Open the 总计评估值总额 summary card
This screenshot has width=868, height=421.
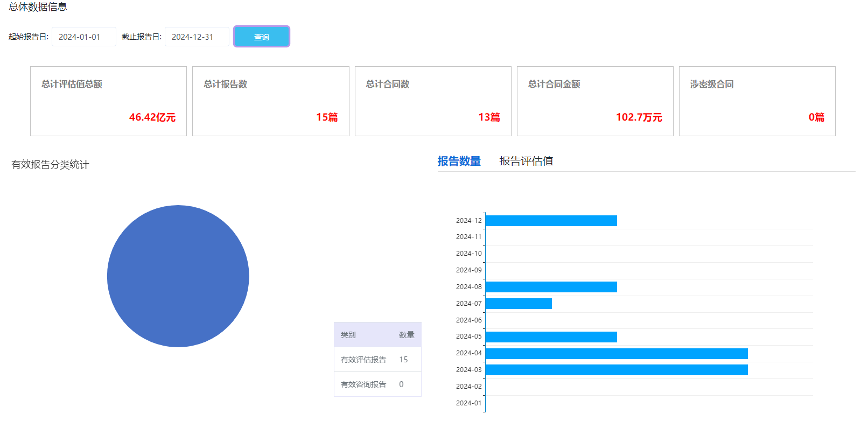point(108,101)
